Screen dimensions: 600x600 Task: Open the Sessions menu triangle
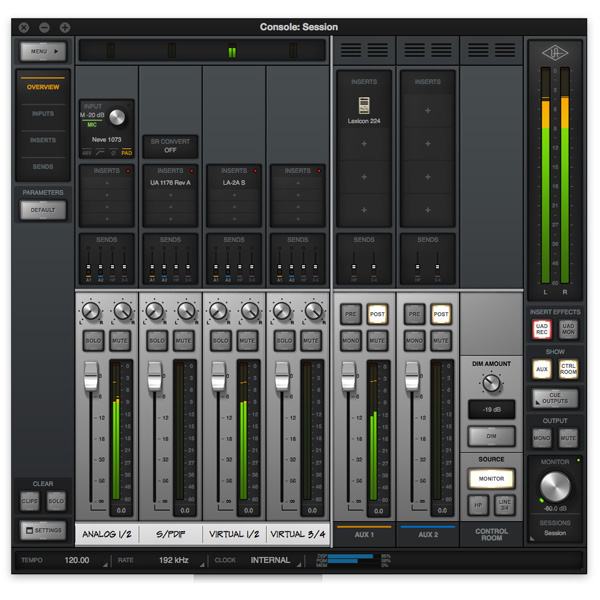532,538
